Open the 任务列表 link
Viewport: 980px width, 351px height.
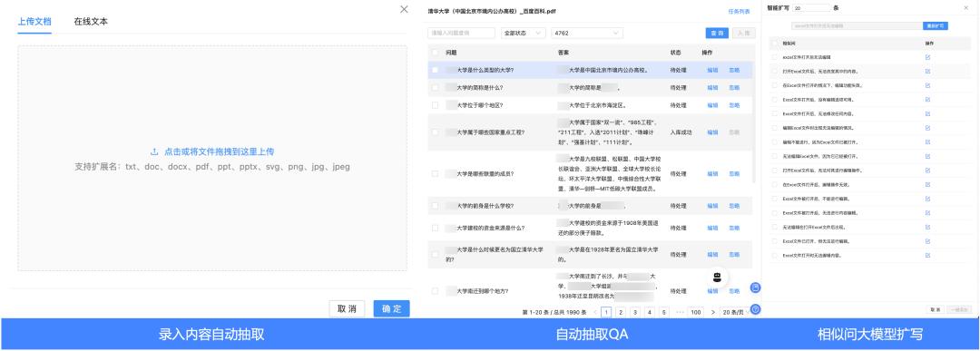(x=738, y=11)
